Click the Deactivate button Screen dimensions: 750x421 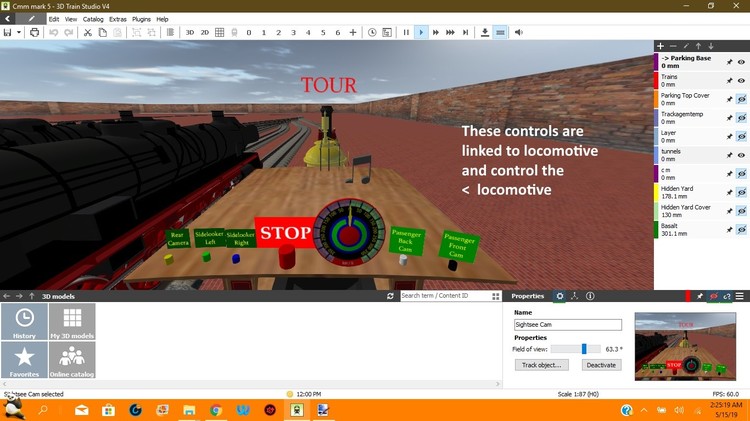tap(601, 365)
